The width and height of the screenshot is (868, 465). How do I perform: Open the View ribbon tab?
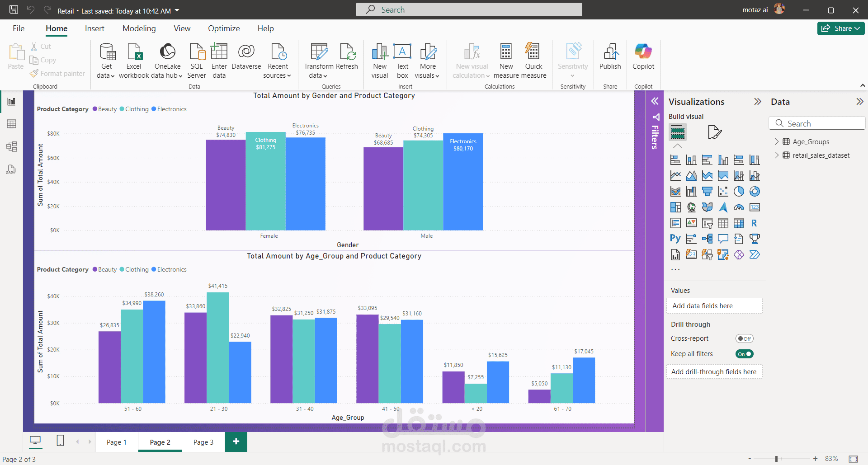point(182,28)
